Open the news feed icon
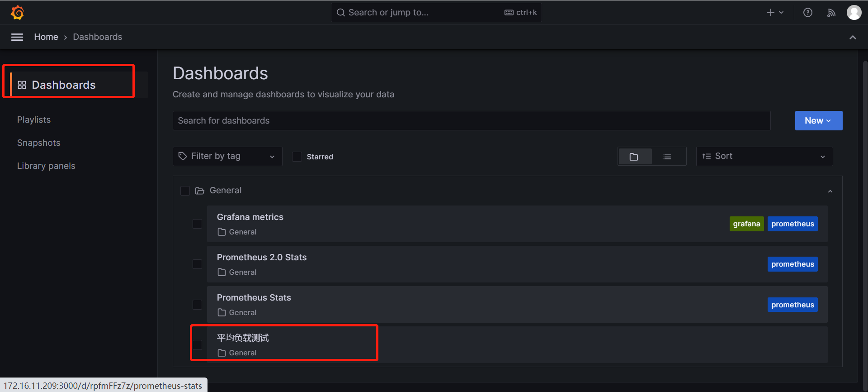Screen dimensions: 868x392 (x=831, y=13)
